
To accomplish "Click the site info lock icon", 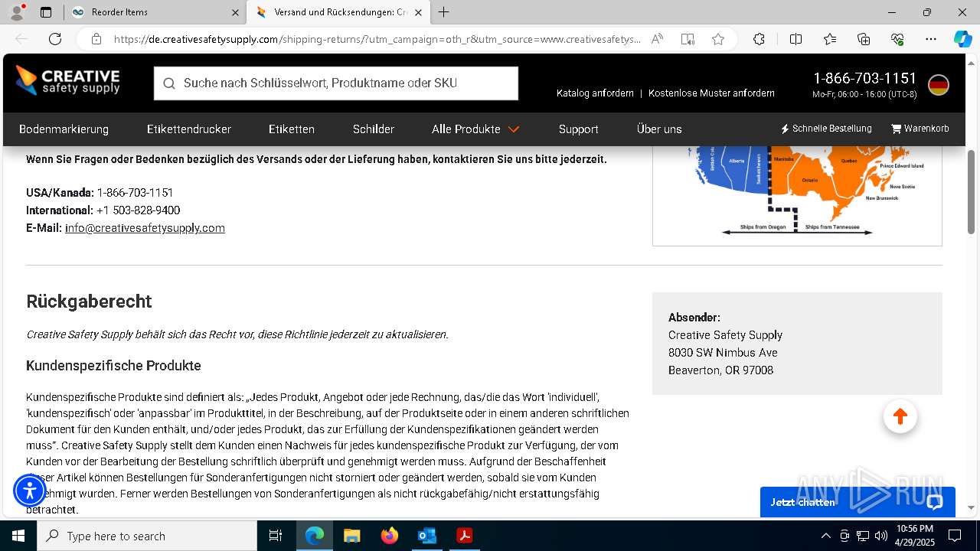I will coord(96,39).
